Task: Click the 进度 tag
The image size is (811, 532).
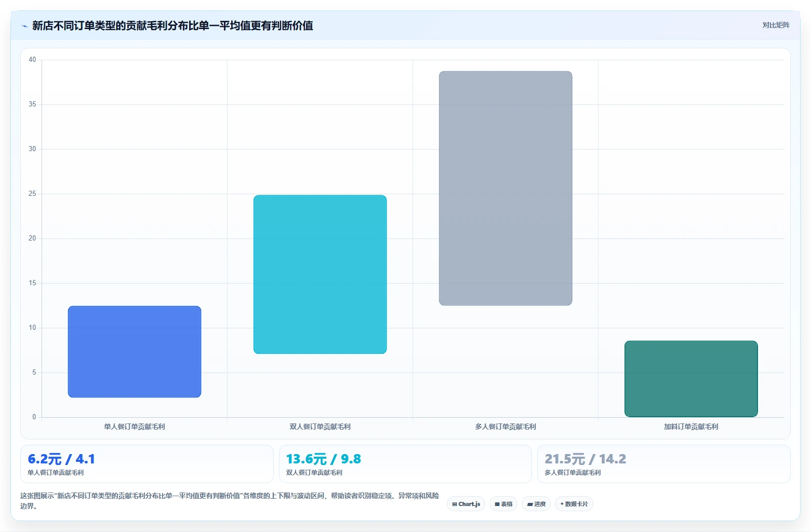Action: tap(536, 504)
